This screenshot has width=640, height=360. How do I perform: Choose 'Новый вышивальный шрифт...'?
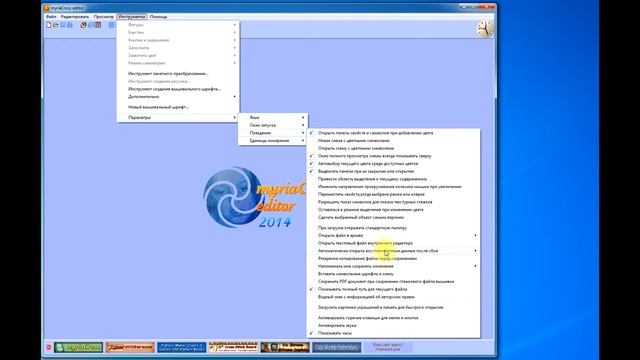(x=178, y=107)
